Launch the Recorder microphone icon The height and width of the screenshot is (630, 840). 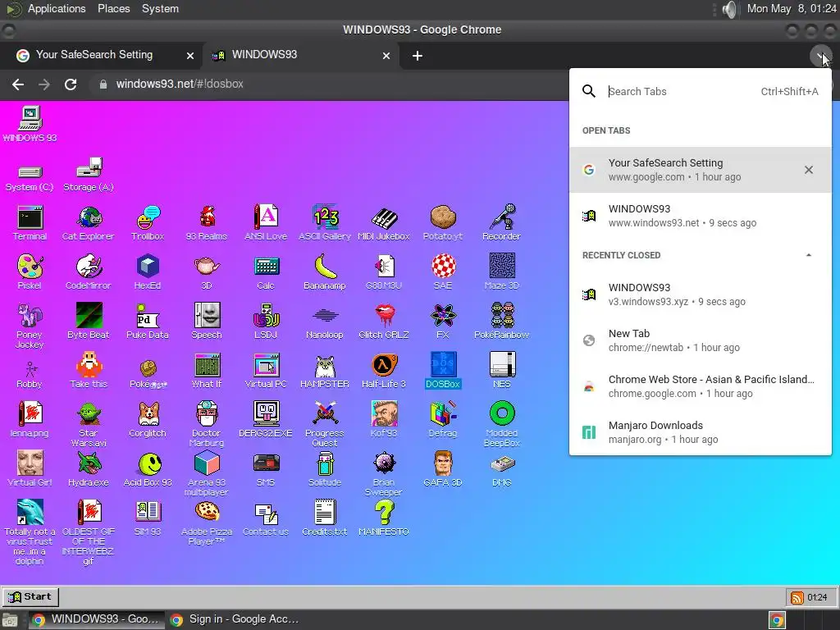coord(501,223)
